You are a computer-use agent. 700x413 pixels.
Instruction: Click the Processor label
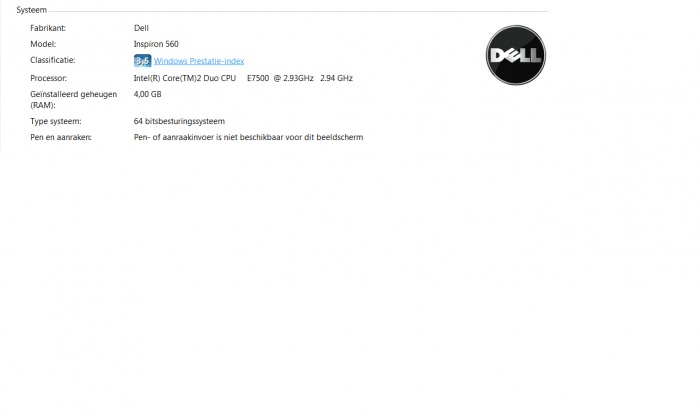pos(49,78)
